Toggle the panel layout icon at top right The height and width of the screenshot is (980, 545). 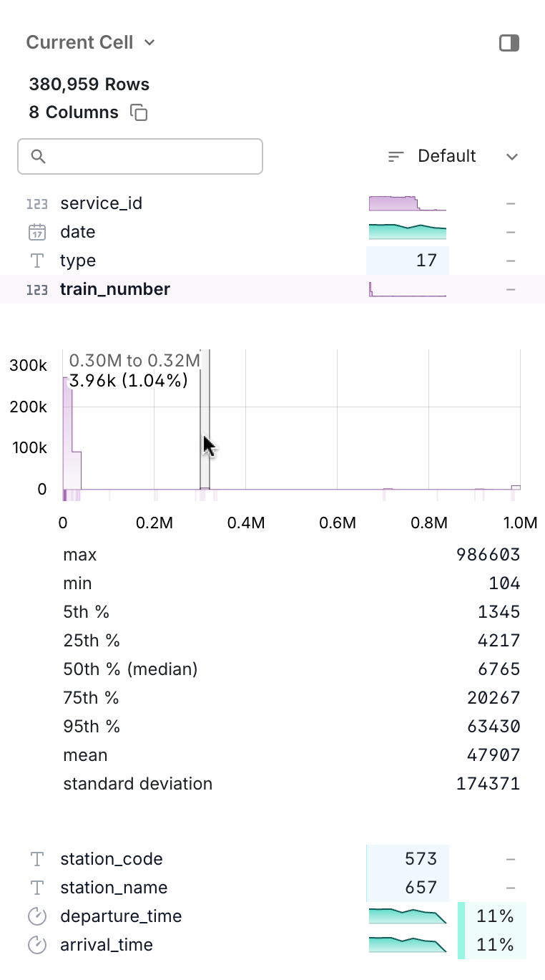coord(509,43)
